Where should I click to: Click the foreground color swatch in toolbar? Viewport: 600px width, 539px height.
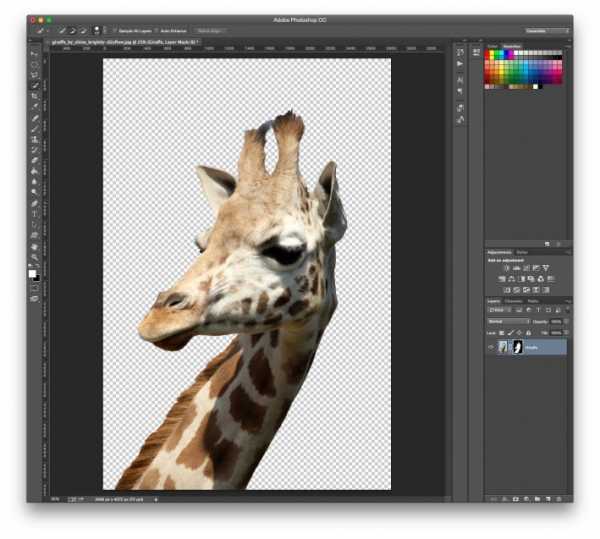32,271
